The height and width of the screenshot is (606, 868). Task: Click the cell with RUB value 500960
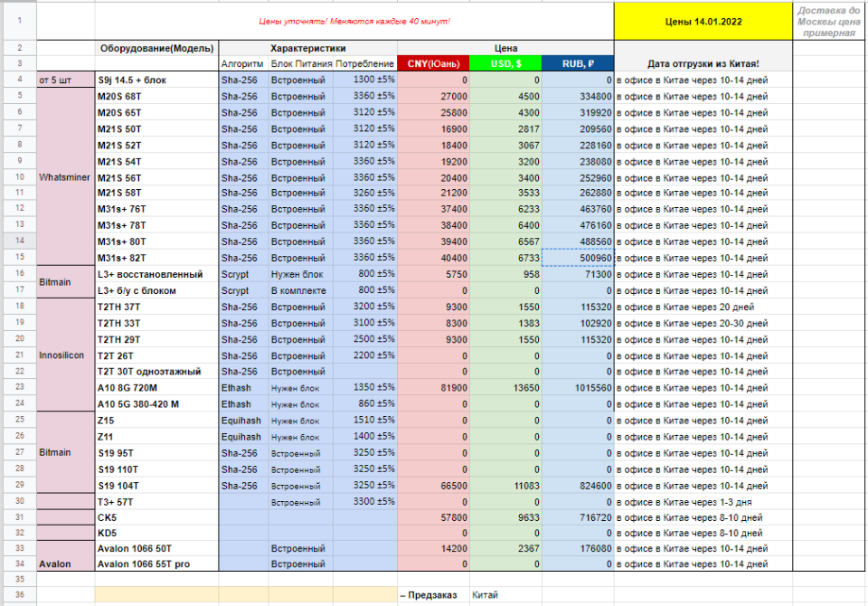pos(578,258)
